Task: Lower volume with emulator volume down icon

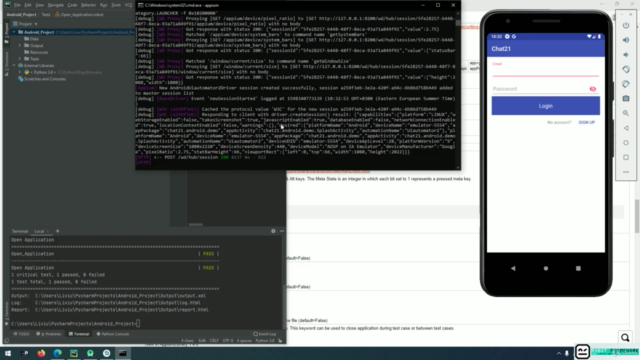Action: [x=626, y=55]
